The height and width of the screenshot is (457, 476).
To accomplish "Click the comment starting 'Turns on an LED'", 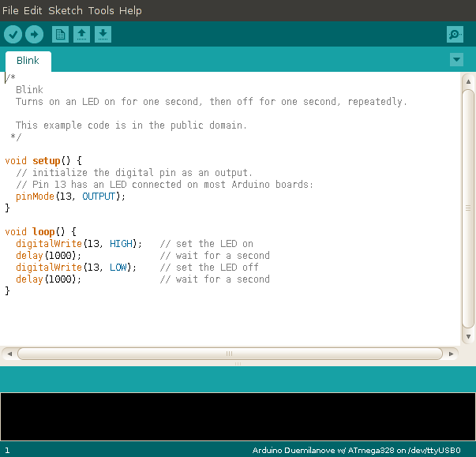I will click(x=212, y=102).
